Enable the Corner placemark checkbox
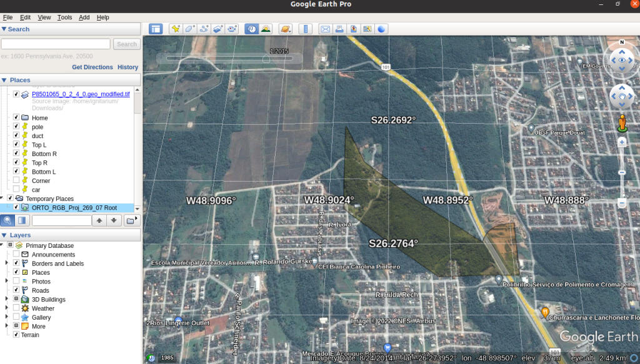The height and width of the screenshot is (364, 640). click(16, 180)
